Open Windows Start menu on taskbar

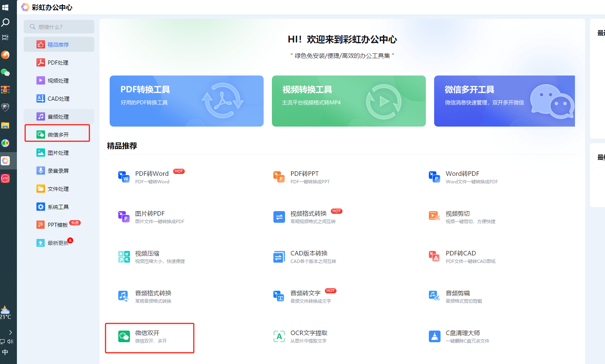[5, 7]
